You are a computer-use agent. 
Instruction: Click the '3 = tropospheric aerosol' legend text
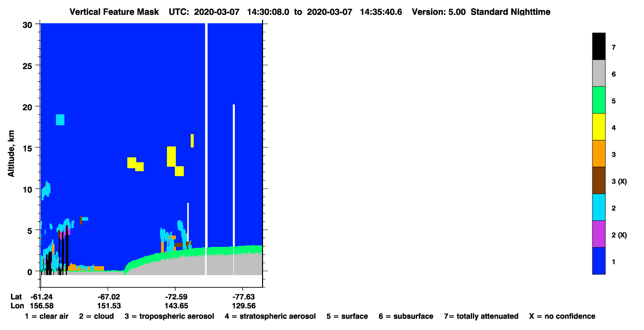[x=169, y=316]
